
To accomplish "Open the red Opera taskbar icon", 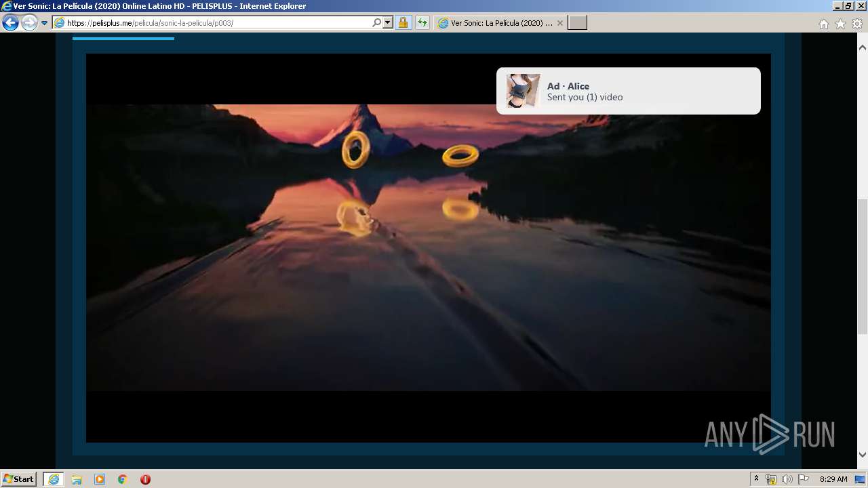I will [x=145, y=479].
